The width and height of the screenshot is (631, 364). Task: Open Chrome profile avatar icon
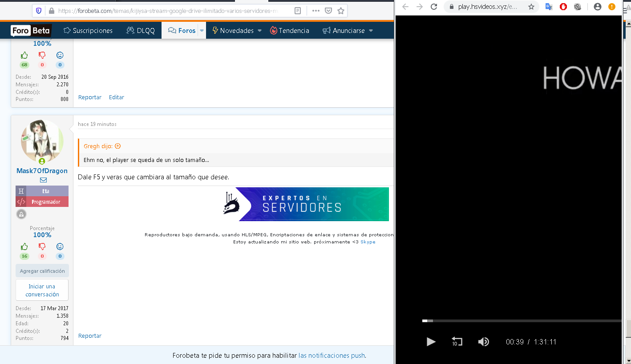(598, 7)
